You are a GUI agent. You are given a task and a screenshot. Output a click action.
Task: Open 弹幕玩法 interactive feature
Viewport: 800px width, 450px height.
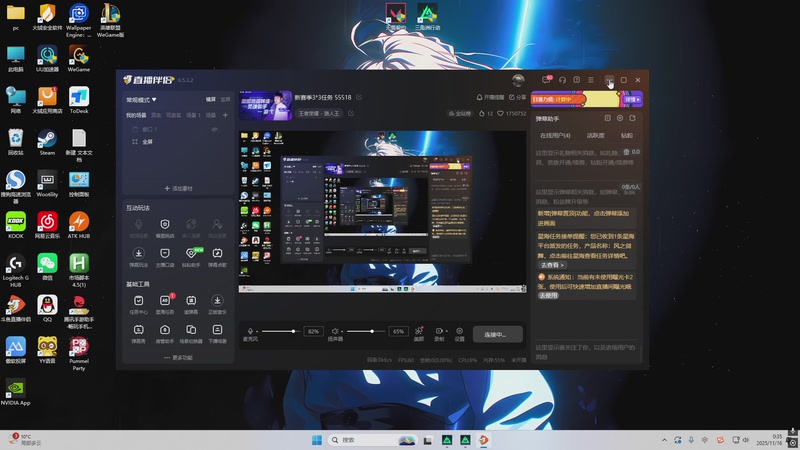coord(138,257)
